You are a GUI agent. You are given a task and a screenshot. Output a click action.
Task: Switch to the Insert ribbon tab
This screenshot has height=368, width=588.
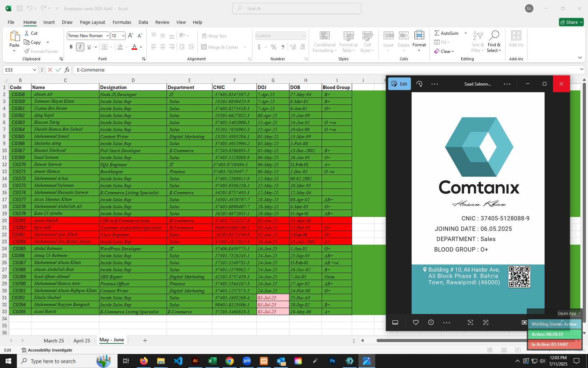[49, 22]
